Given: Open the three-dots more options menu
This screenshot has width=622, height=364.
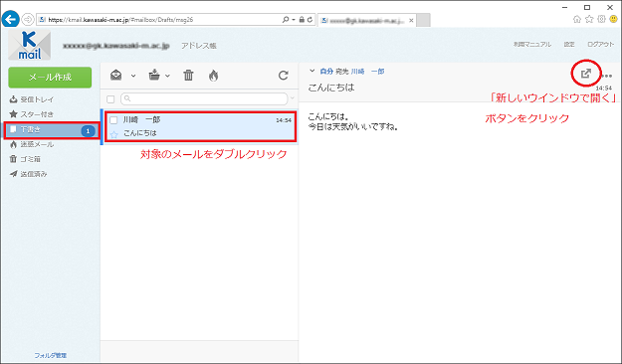Looking at the screenshot, I should (606, 76).
